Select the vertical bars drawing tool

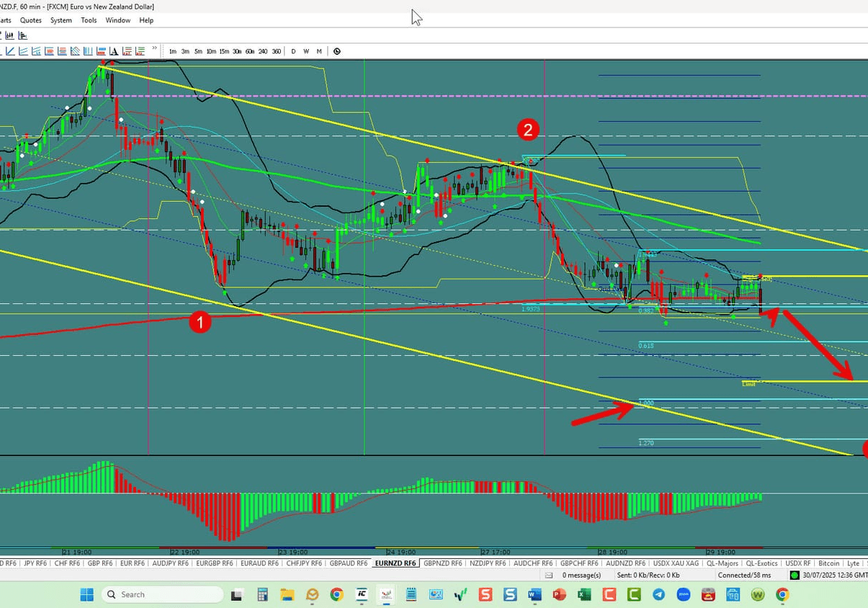coord(87,51)
